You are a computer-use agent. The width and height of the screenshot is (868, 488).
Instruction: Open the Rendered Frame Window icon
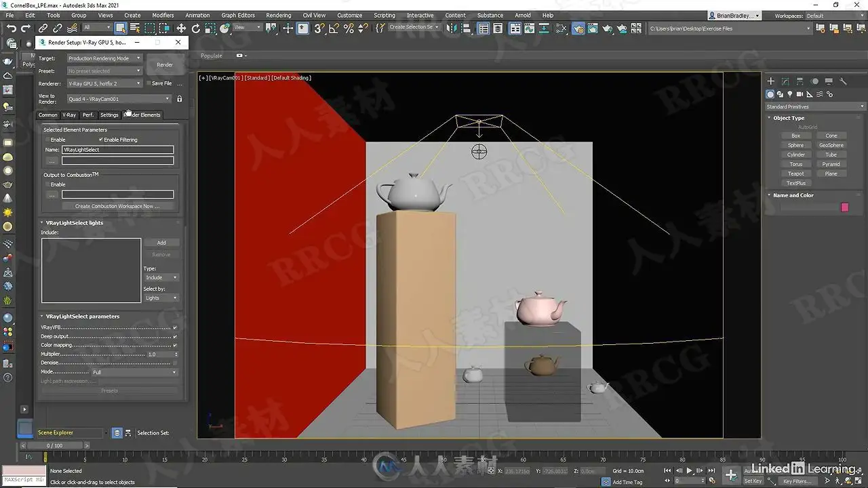(593, 28)
